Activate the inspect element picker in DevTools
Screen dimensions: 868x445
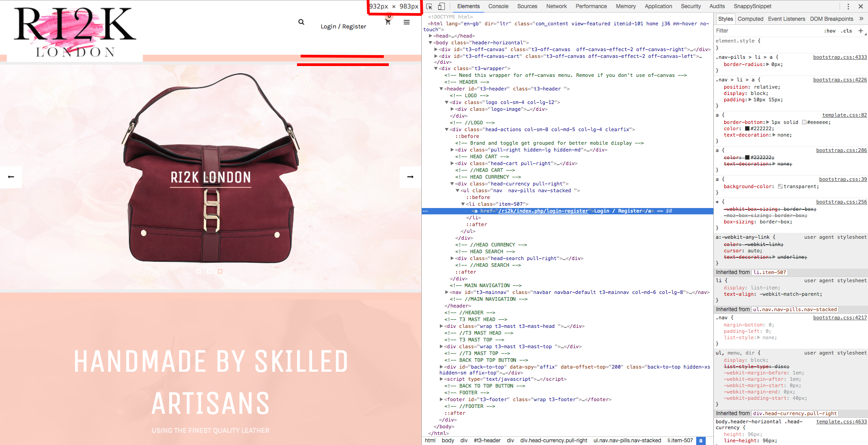click(429, 6)
